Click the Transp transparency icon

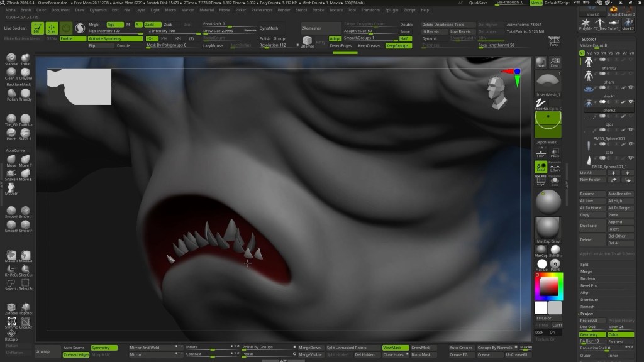(555, 153)
